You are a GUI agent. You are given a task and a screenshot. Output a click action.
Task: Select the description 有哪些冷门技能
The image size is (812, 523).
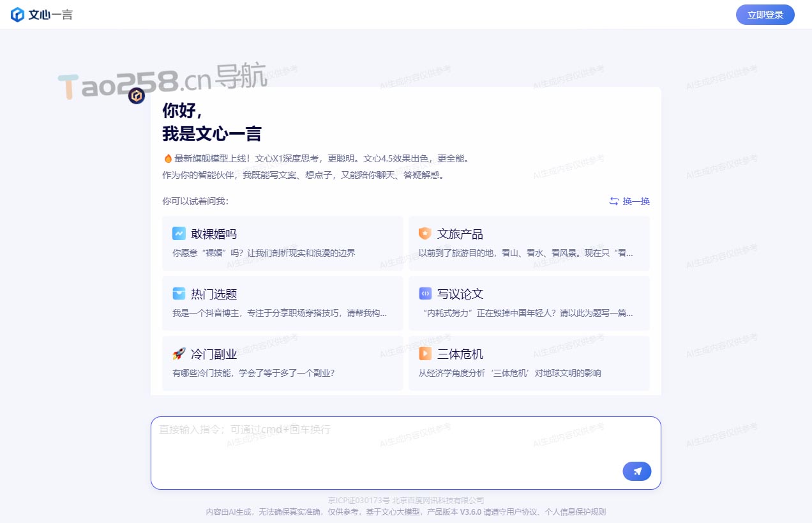click(253, 373)
